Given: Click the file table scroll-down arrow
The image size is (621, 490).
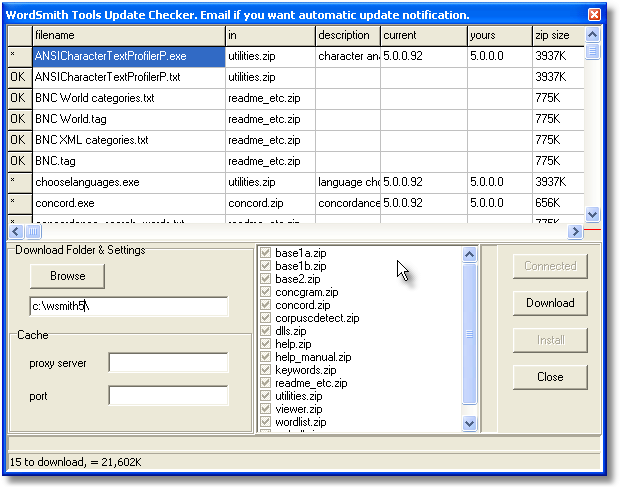Looking at the screenshot, I should click(x=592, y=215).
